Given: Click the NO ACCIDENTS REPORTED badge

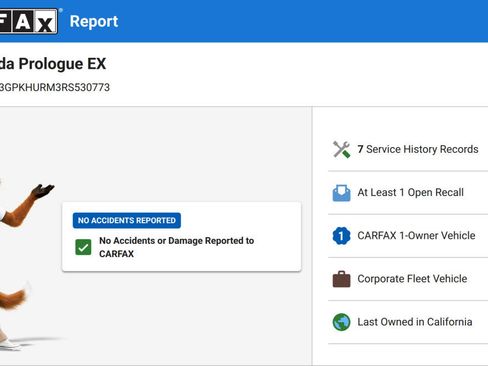Looking at the screenshot, I should point(127,220).
